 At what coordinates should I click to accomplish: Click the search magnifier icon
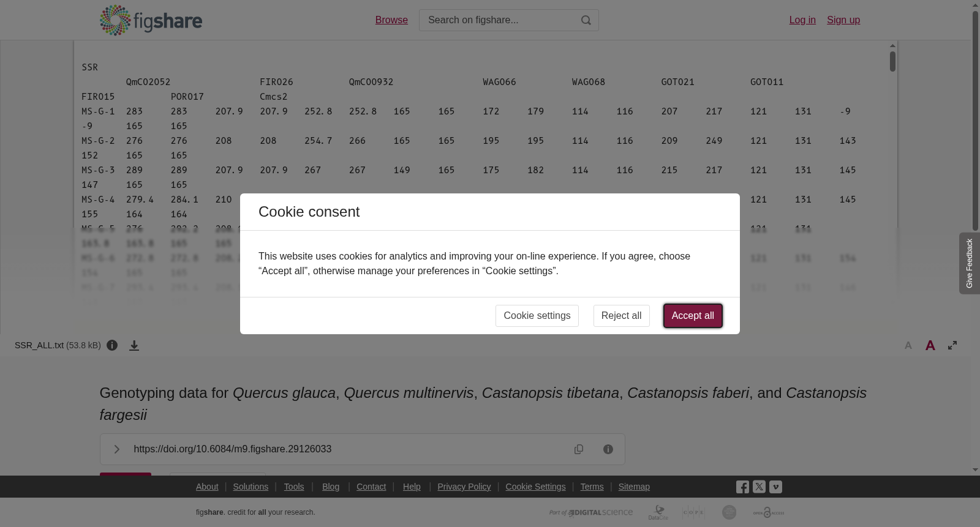pos(586,20)
